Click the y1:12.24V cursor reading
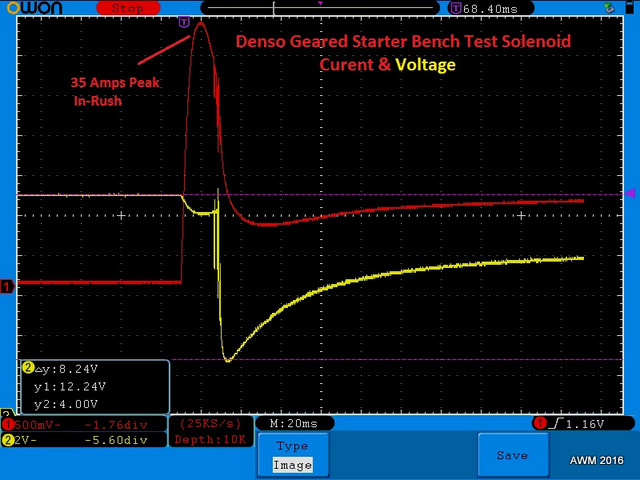This screenshot has width=640, height=480. [x=70, y=387]
